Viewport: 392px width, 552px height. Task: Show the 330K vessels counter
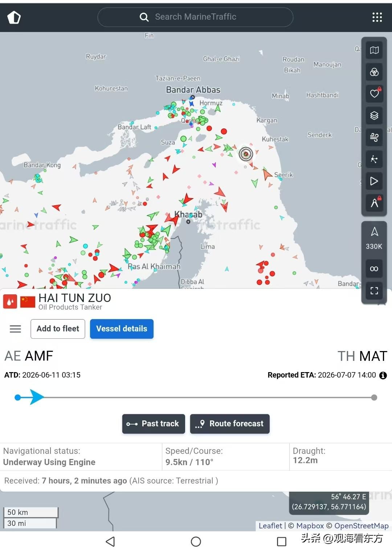pyautogui.click(x=374, y=238)
